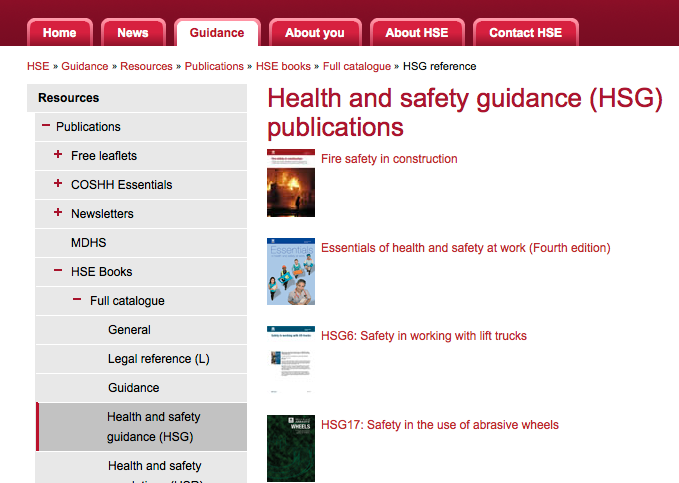The height and width of the screenshot is (483, 679).
Task: Click the Guidance breadcrumb link
Action: (x=84, y=66)
